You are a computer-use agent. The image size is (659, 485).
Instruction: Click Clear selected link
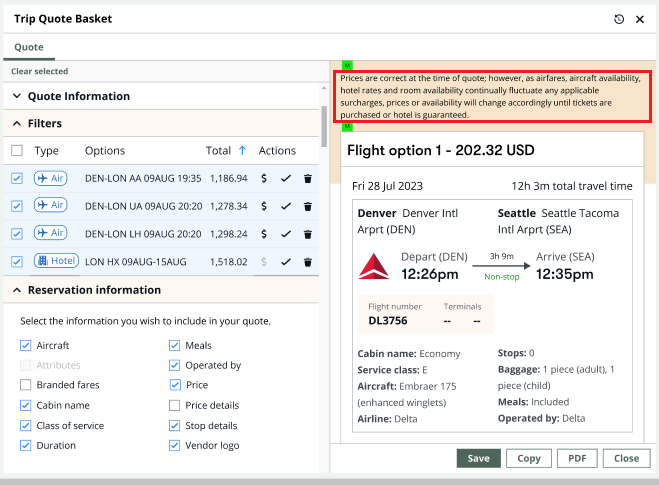coord(40,72)
